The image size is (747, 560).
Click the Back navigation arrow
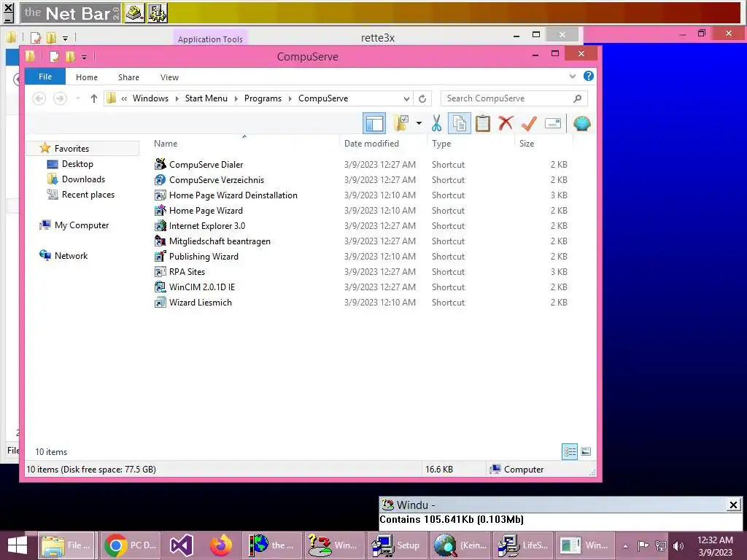[39, 98]
